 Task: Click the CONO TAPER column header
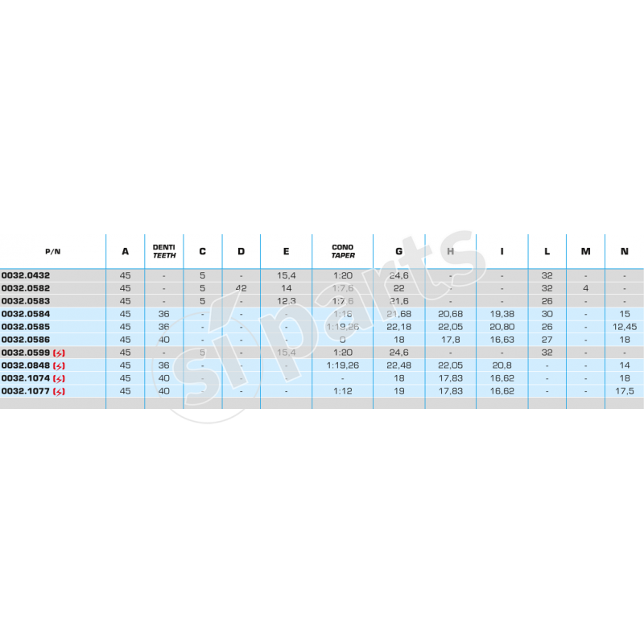(343, 251)
